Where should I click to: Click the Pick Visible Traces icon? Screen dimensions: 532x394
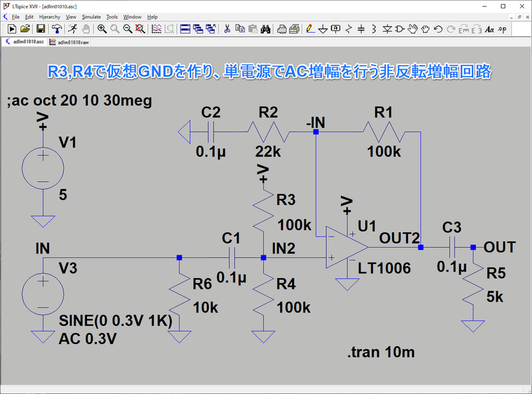156,29
